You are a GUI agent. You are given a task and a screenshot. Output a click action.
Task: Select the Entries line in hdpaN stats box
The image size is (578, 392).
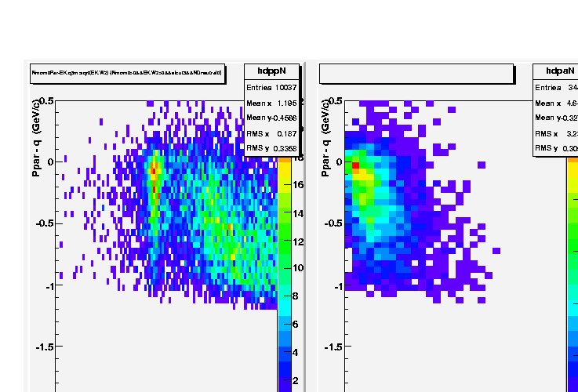[x=556, y=88]
